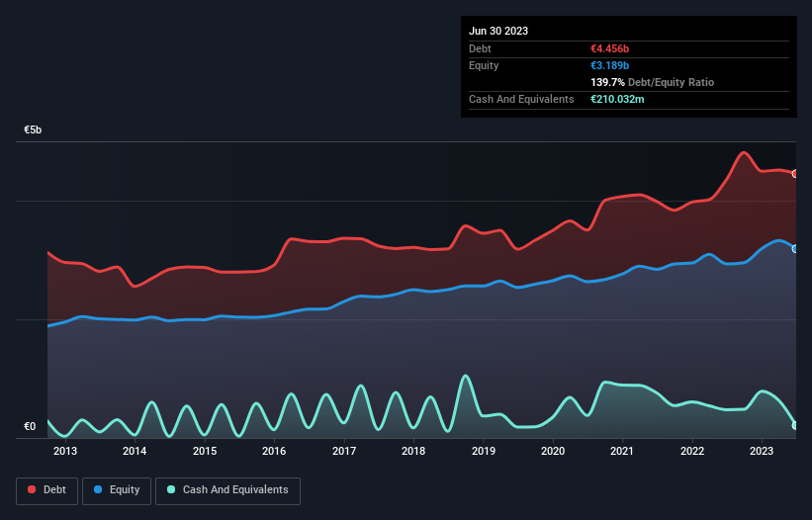Click the 2014 x-axis label
Image resolution: width=812 pixels, height=520 pixels.
pos(135,451)
